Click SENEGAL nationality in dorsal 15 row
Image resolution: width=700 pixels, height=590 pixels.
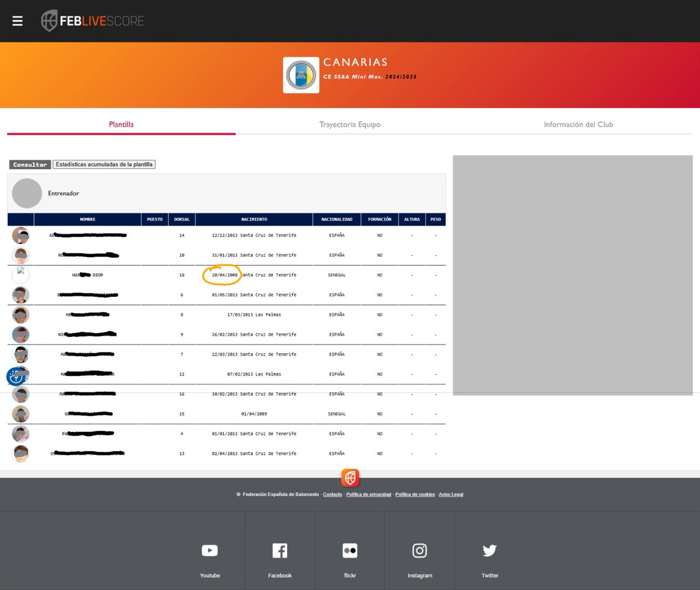[337, 414]
